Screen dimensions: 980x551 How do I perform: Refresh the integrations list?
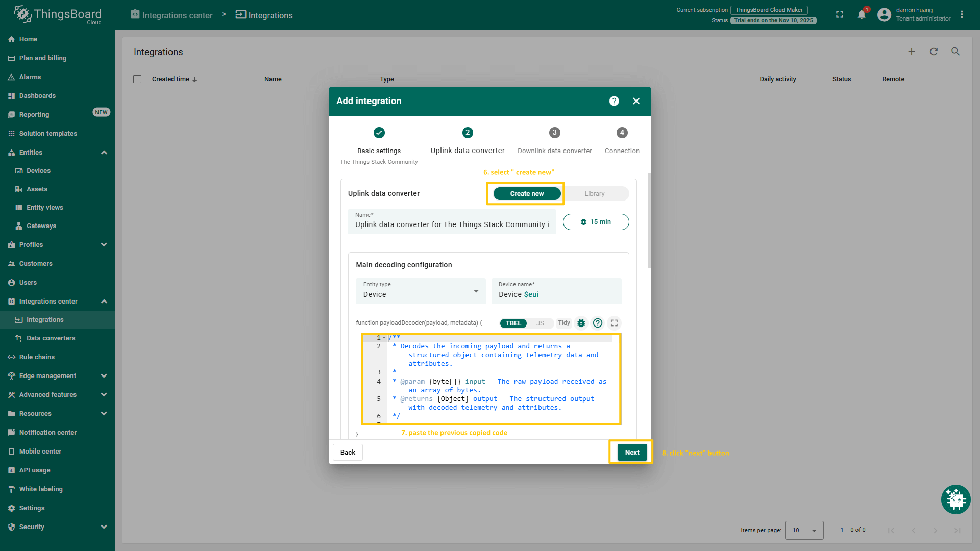(934, 52)
